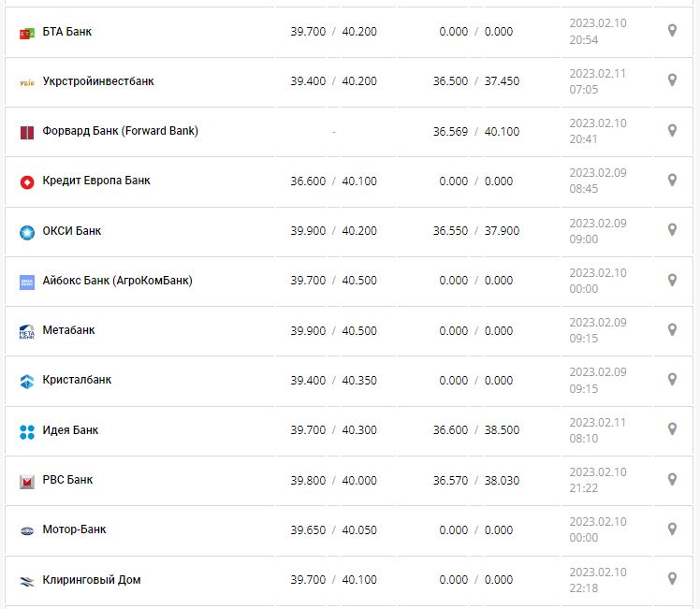
Task: Click the Мотор-Банк logo icon
Action: pyautogui.click(x=27, y=530)
